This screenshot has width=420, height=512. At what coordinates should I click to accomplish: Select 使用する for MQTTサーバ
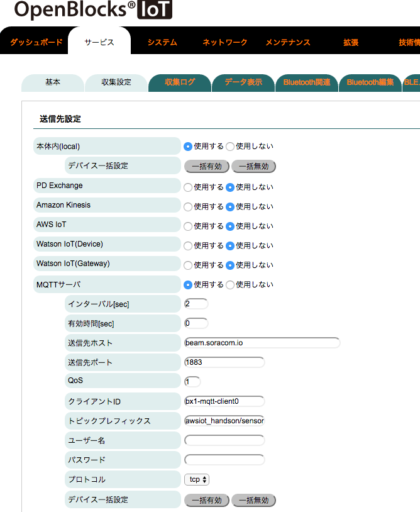(x=187, y=285)
